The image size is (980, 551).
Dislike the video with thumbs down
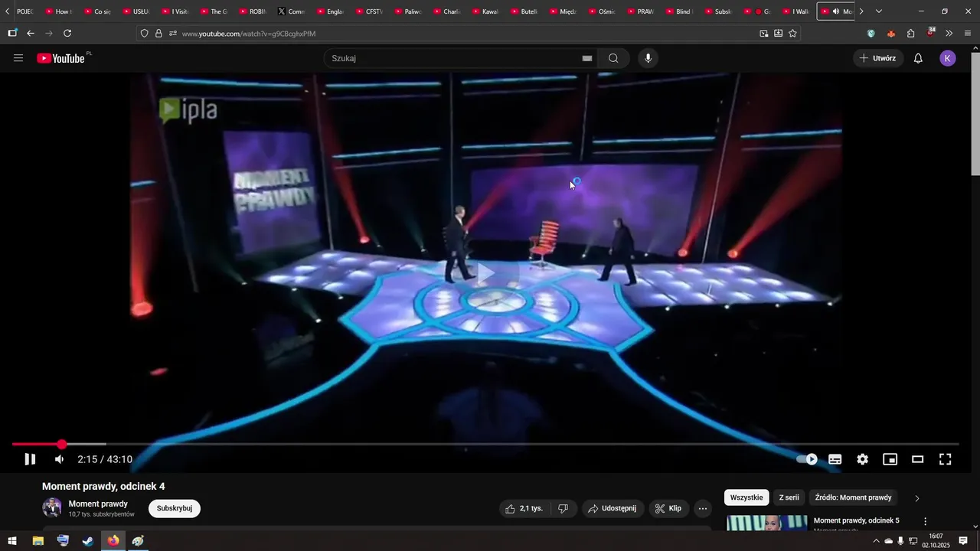pyautogui.click(x=563, y=508)
